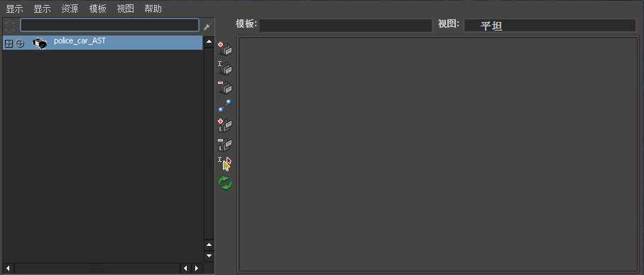Click the publish attribute icon with the red plus

pos(225,125)
